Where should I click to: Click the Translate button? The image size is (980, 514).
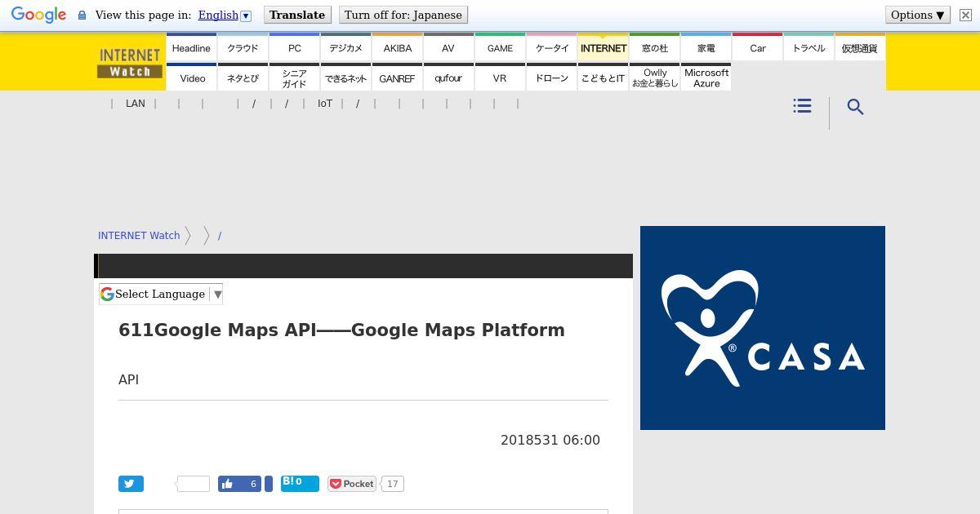click(x=297, y=15)
